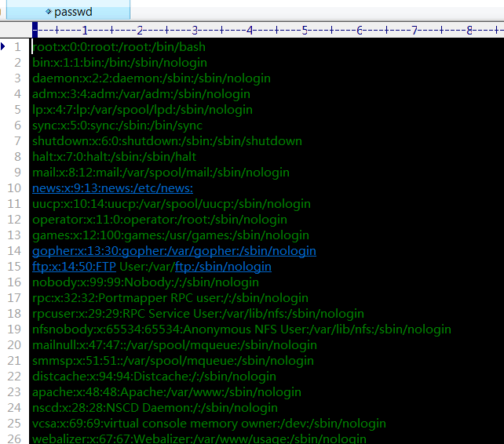Click the rpcuser:x:29:29 line text
Image resolution: width=504 pixels, height=444 pixels.
coord(198,314)
